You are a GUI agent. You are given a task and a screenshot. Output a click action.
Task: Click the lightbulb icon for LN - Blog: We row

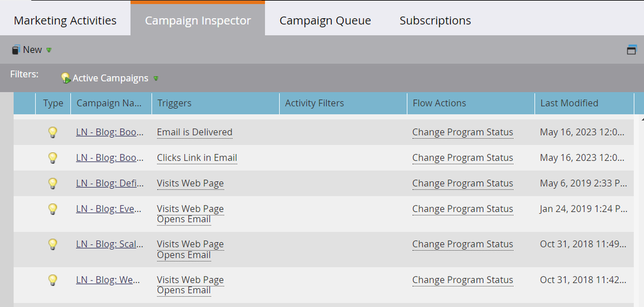(53, 280)
